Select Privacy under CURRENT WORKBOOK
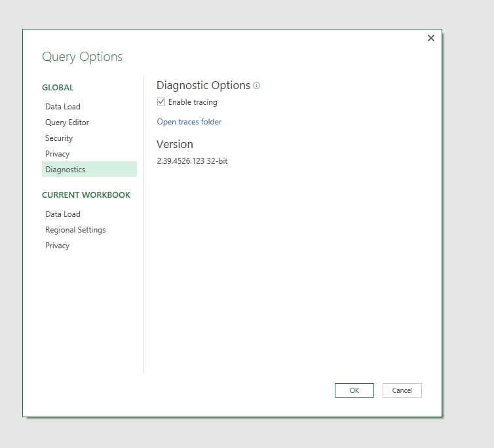The width and height of the screenshot is (494, 448). (58, 246)
